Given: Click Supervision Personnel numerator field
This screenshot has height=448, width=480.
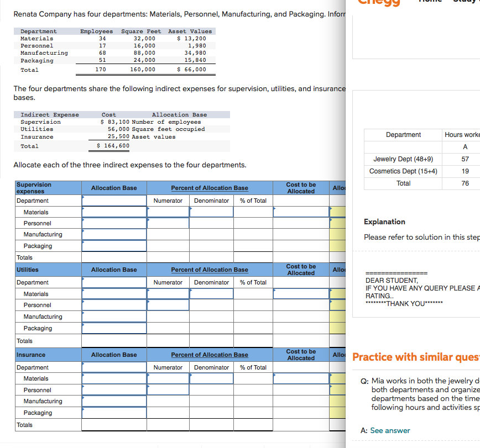Looking at the screenshot, I should pos(168,223).
